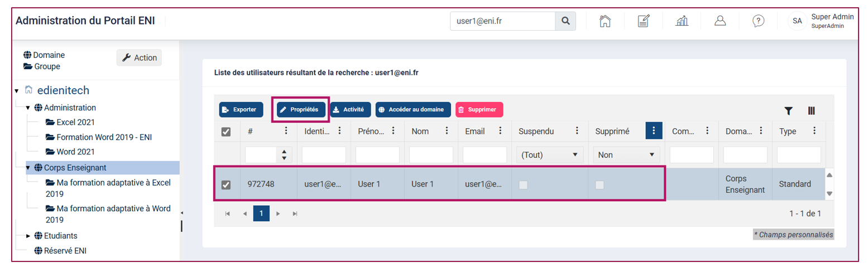The image size is (868, 272).
Task: Click the Email filter input field
Action: click(x=485, y=154)
